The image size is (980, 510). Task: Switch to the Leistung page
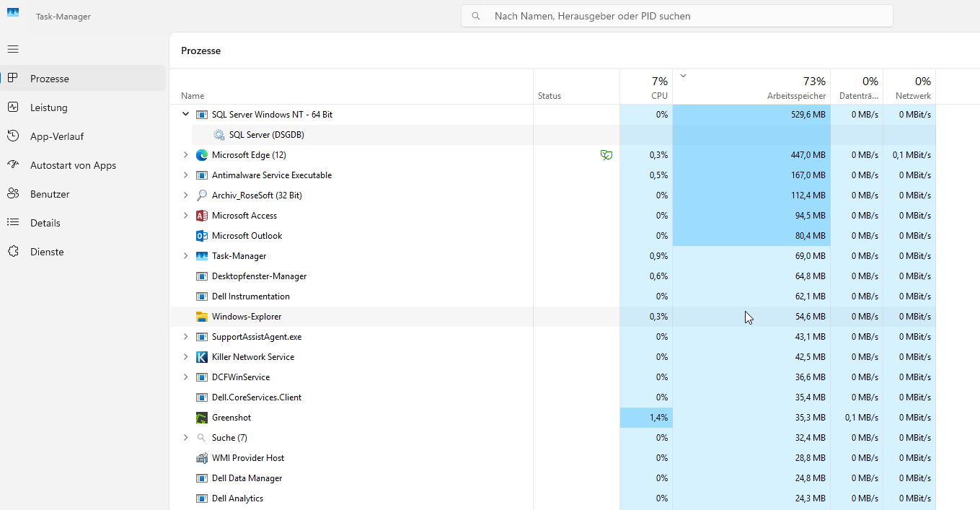click(x=84, y=107)
